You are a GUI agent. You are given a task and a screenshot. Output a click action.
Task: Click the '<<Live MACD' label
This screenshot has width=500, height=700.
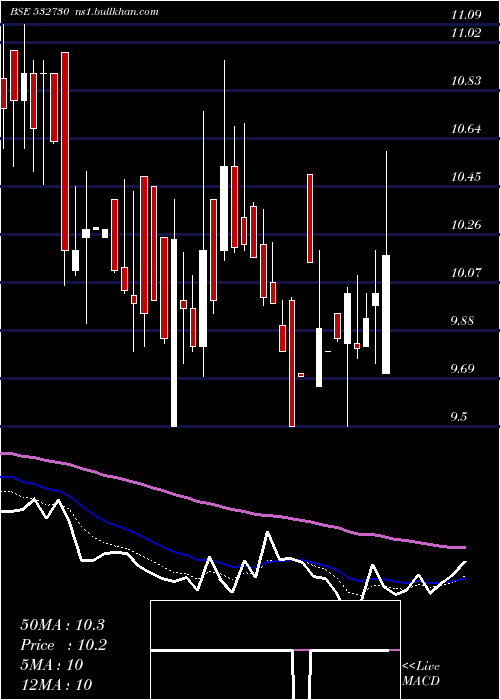(421, 674)
